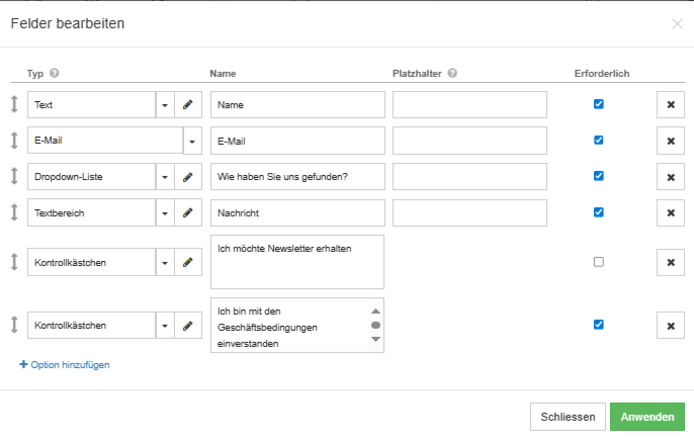Click the help icon beside Typ header
The height and width of the screenshot is (443, 694).
(x=54, y=73)
